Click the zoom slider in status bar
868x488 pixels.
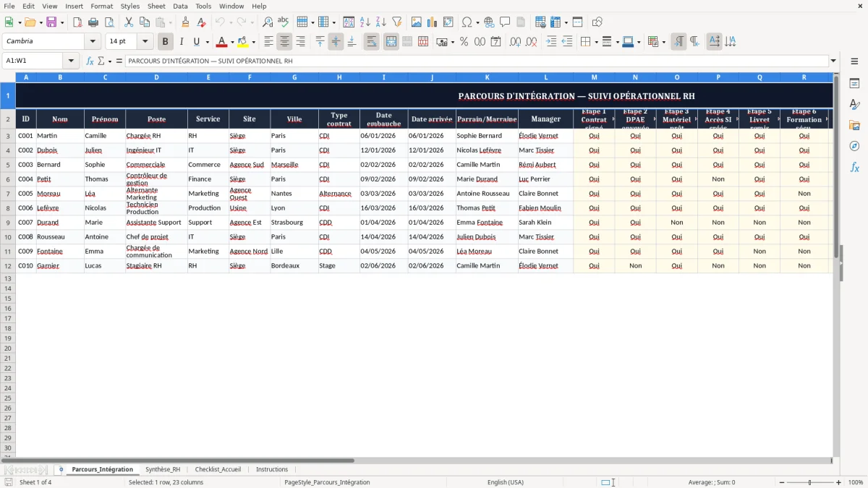pyautogui.click(x=809, y=482)
